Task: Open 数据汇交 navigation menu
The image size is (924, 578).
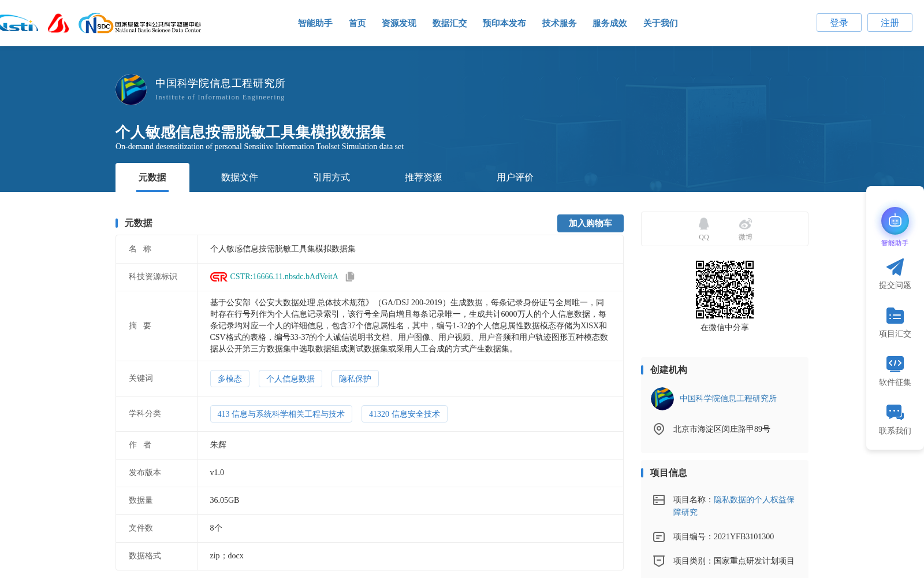Action: click(x=450, y=23)
